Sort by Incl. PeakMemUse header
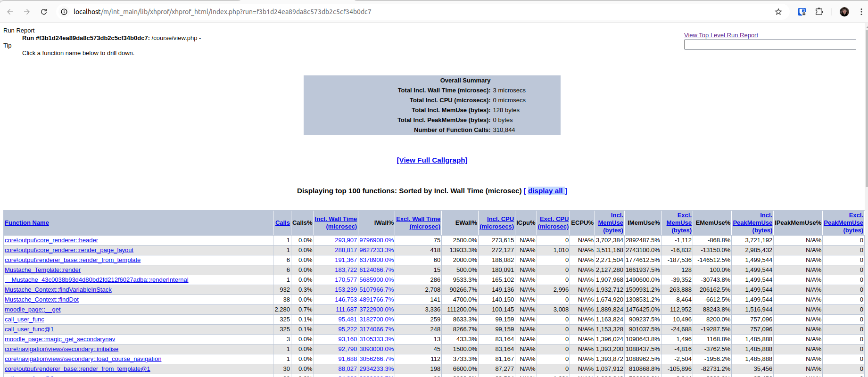Viewport: 868px width, 377px height. pyautogui.click(x=752, y=223)
